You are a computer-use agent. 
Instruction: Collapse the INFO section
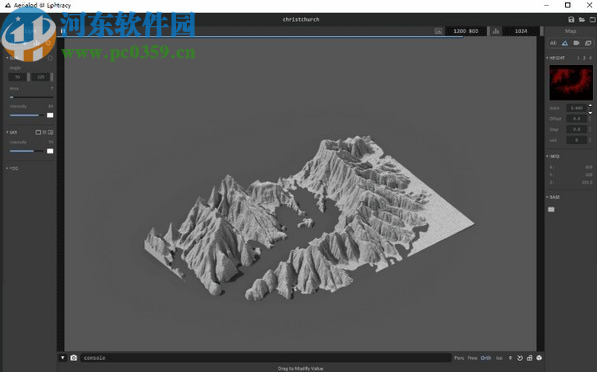[553, 156]
